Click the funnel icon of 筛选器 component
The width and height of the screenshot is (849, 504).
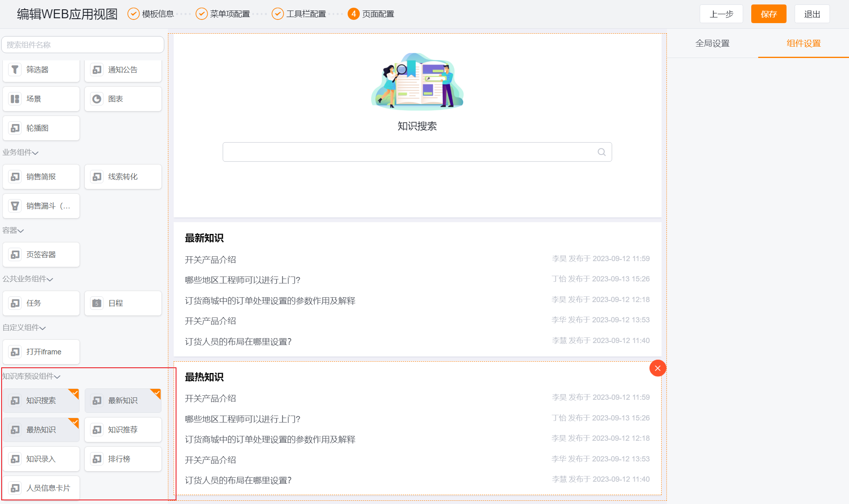[x=15, y=70]
